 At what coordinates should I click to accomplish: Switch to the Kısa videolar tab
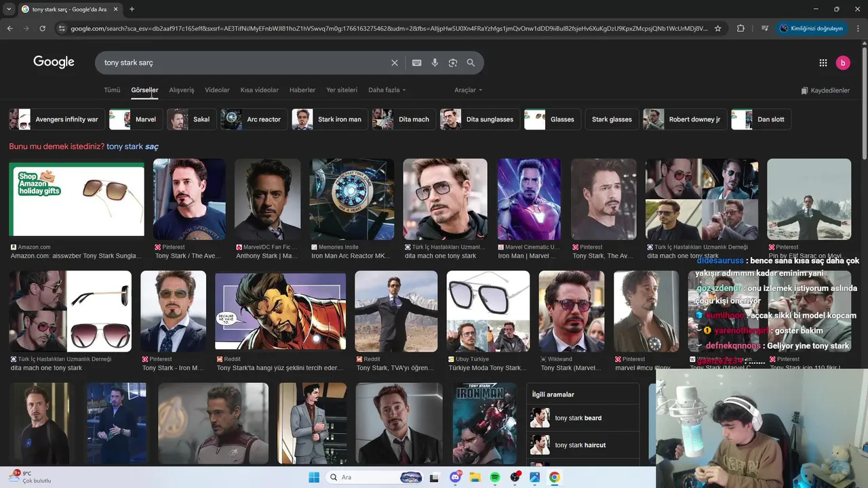(x=260, y=89)
